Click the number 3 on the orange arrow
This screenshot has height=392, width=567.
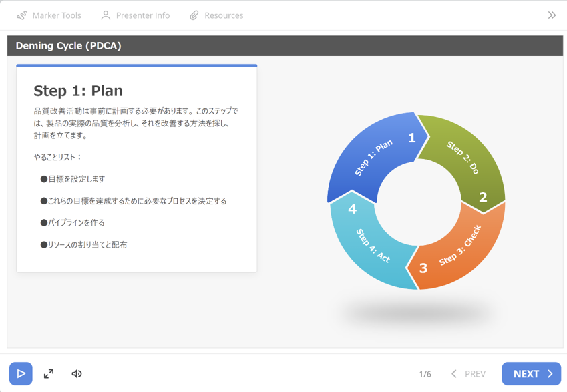[423, 268]
